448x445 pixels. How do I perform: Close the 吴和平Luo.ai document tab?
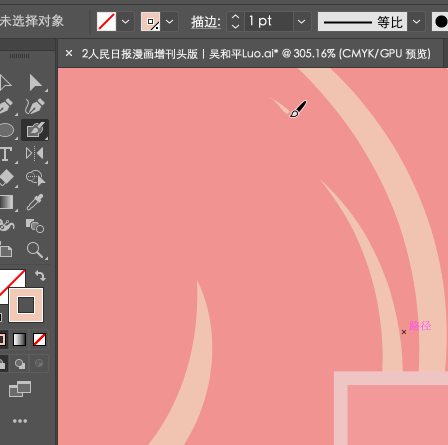tap(69, 53)
